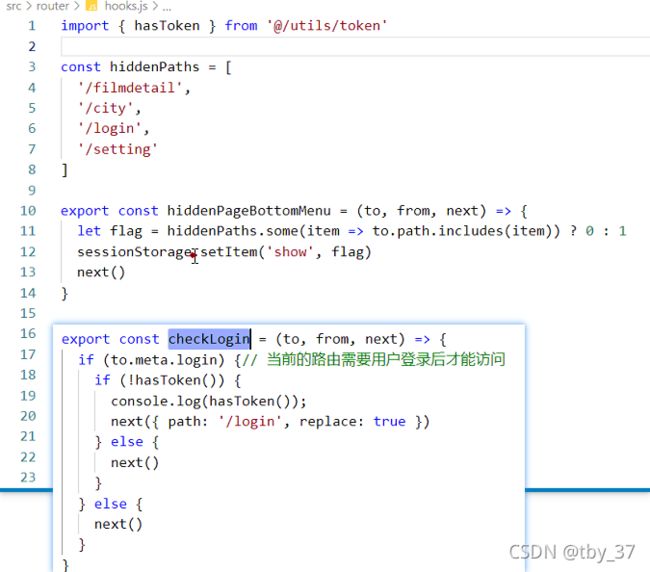Click the green Chinese comment on line 17
This screenshot has height=572, width=650.
[374, 359]
